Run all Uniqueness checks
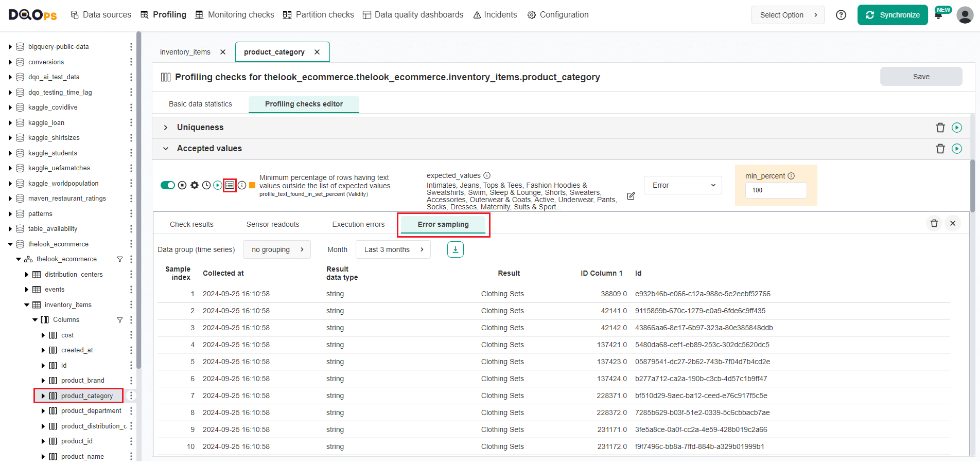980x467 pixels. tap(957, 128)
